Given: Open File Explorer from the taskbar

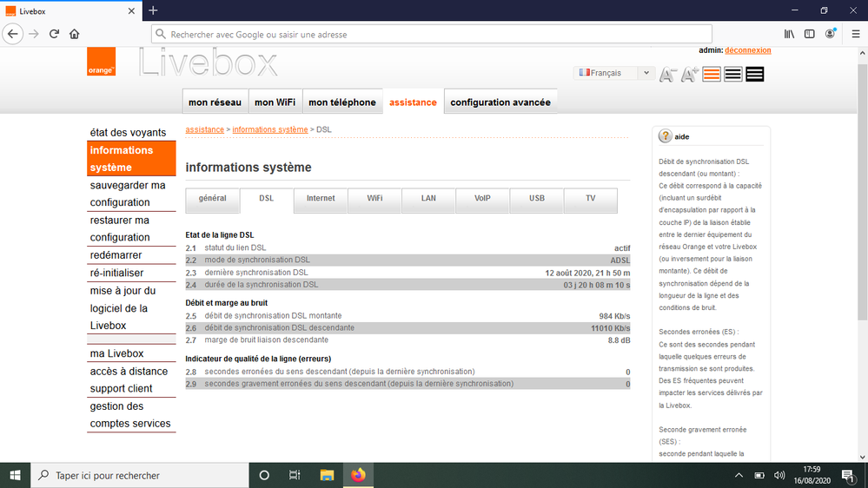Looking at the screenshot, I should coord(327,475).
